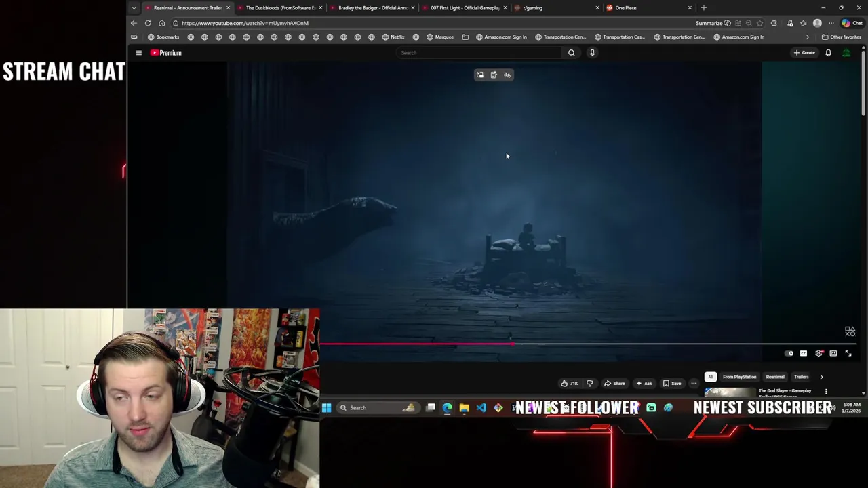Enter fullscreen in the video player
Image resolution: width=868 pixels, height=488 pixels.
[848, 353]
